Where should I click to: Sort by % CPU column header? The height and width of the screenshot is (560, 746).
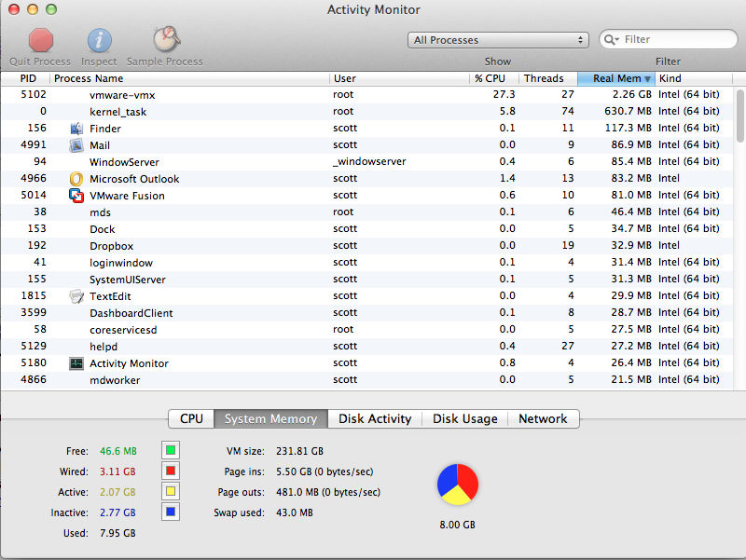(x=494, y=78)
